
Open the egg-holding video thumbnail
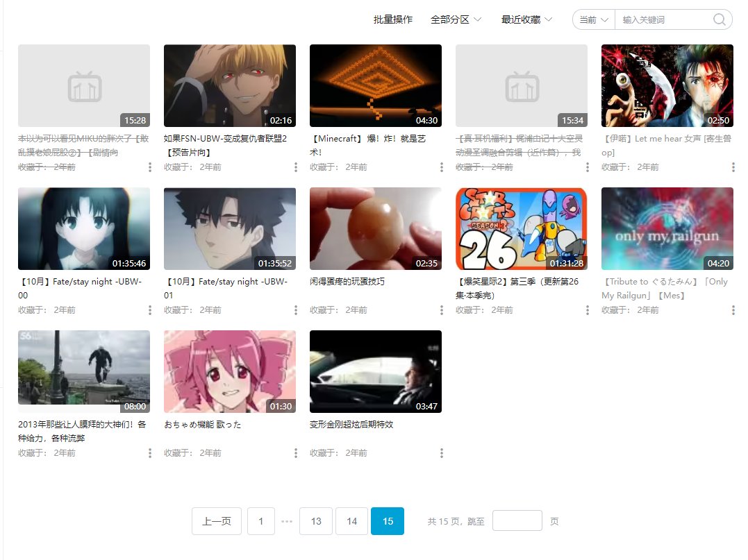(x=376, y=229)
